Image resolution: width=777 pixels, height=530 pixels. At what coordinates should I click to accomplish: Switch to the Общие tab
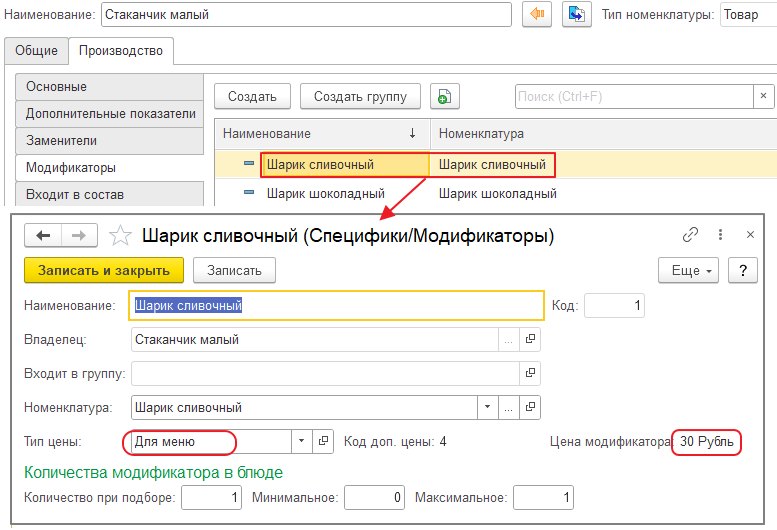click(36, 51)
